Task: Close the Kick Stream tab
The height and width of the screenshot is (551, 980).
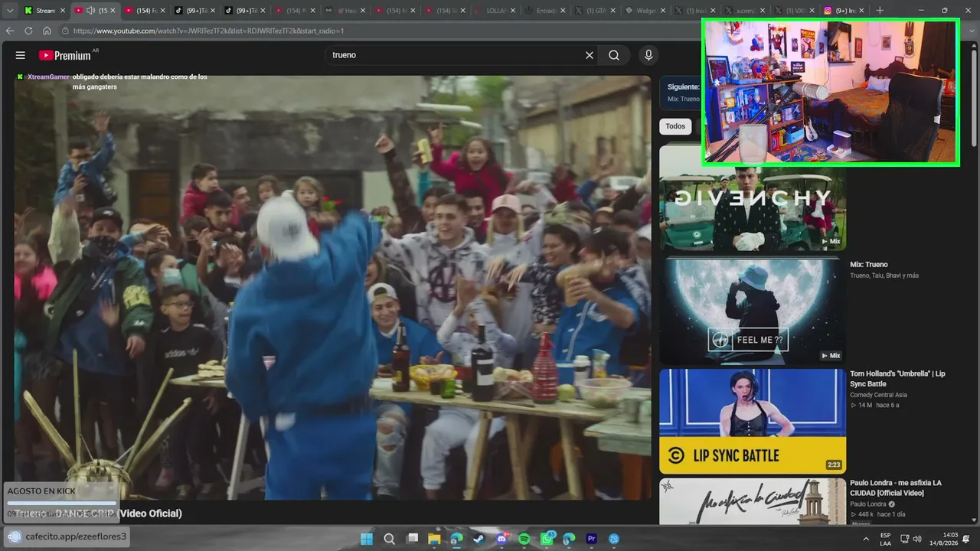Action: coord(63,11)
